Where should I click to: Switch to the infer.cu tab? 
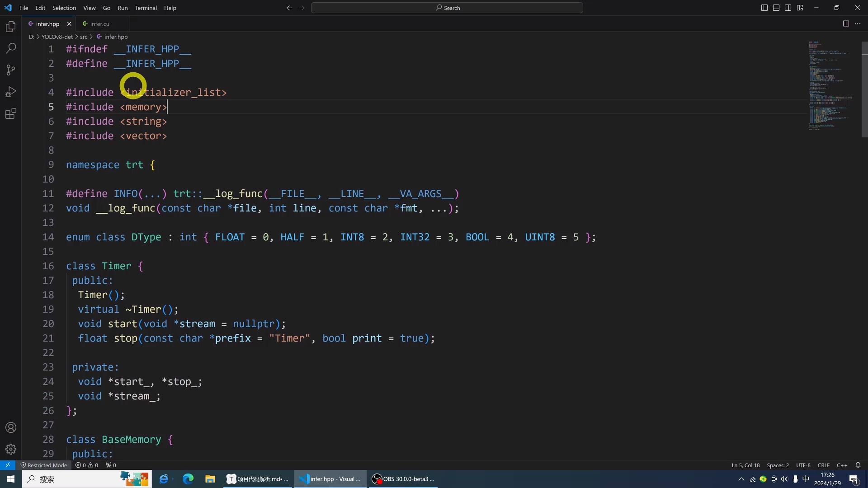(99, 23)
